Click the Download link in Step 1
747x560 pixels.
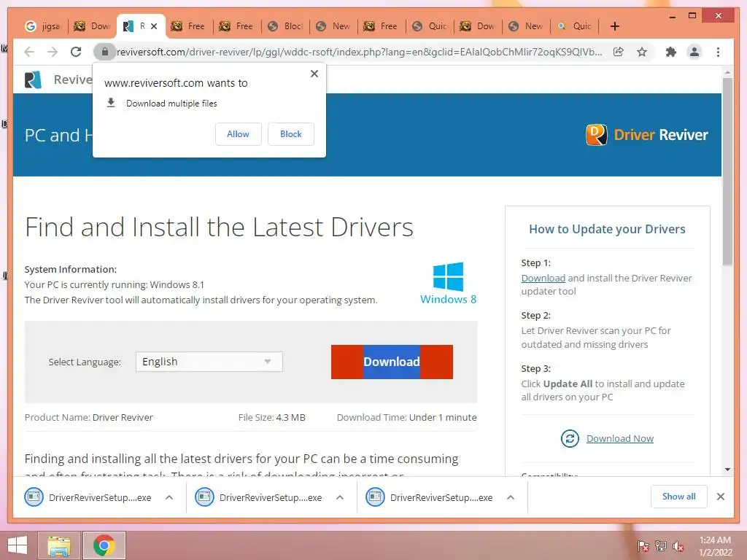(x=543, y=278)
